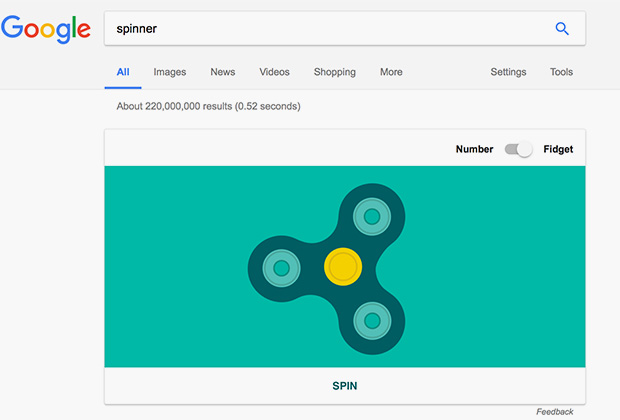620x420 pixels.
Task: Toggle the Number/Fidget switch
Action: point(518,149)
